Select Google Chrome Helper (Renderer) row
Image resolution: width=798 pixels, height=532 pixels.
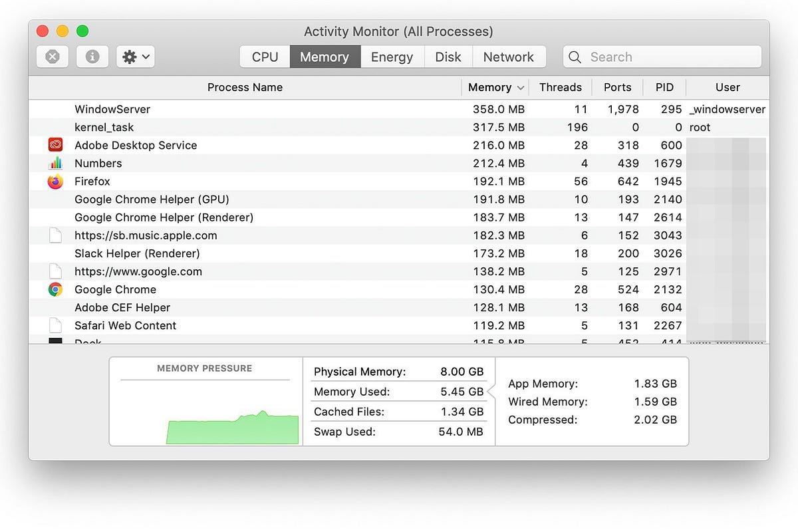[x=399, y=217]
